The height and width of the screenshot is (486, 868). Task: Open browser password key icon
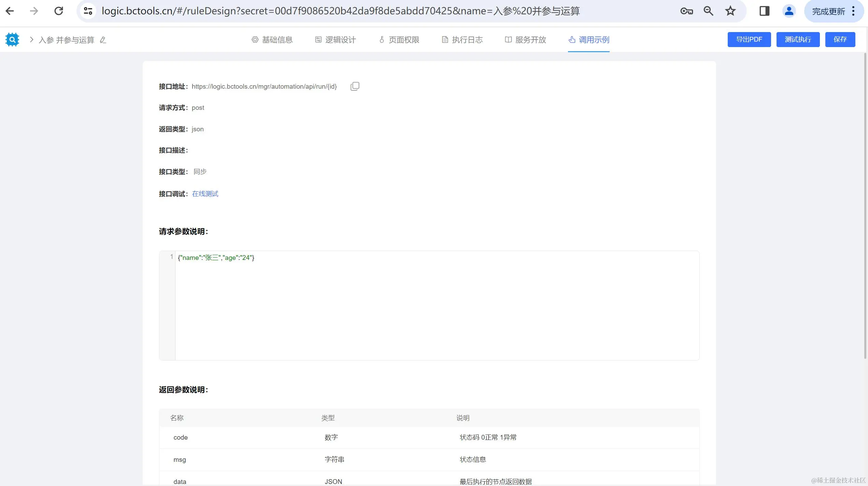(x=686, y=11)
